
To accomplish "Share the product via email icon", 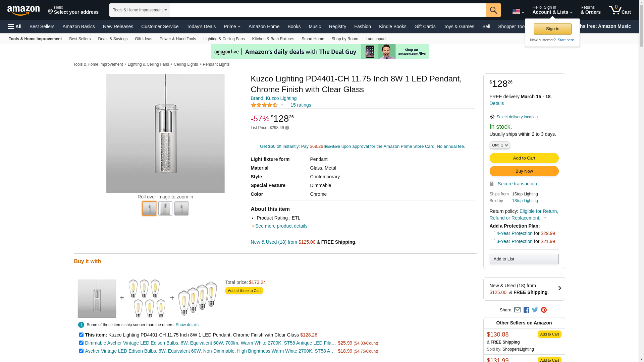I will [x=517, y=310].
